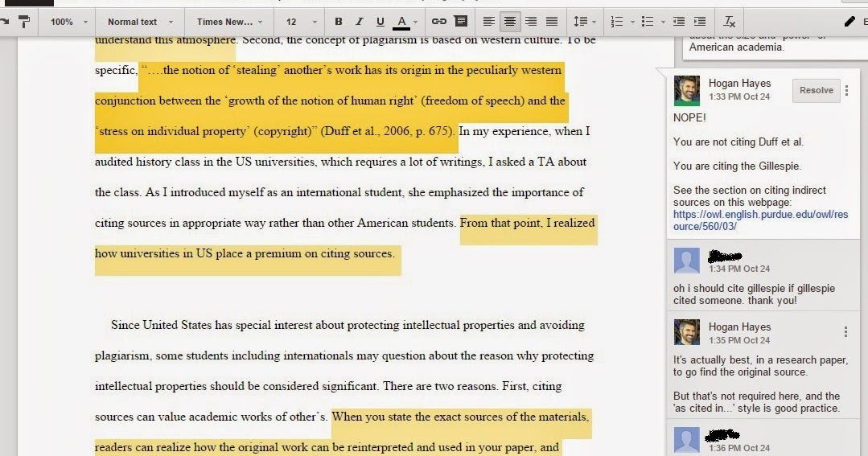Decrease indent of the paragraph
The width and height of the screenshot is (868, 456).
tap(679, 22)
